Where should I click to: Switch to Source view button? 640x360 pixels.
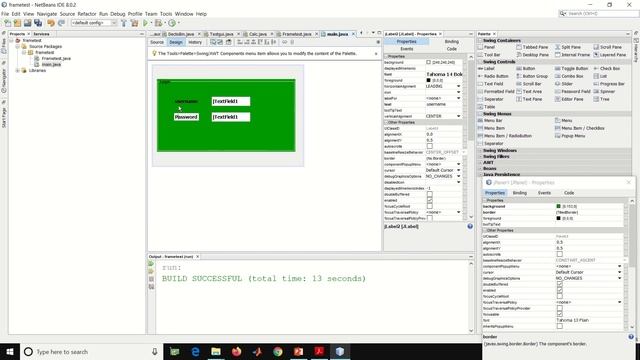click(x=157, y=42)
